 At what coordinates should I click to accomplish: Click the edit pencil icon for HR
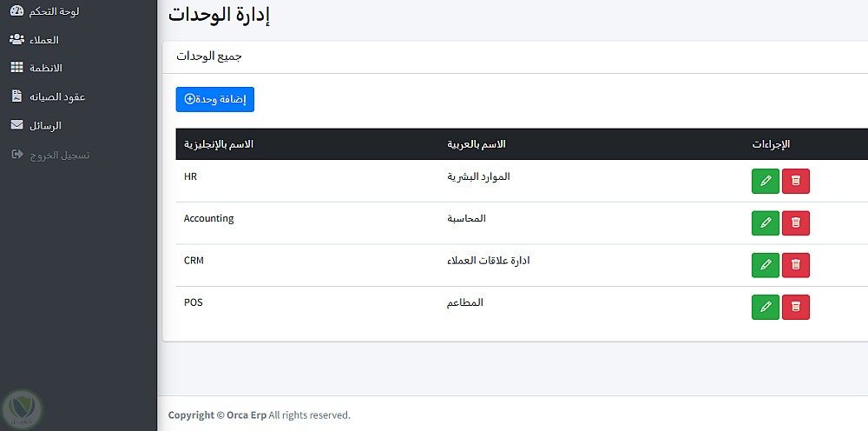click(x=765, y=181)
